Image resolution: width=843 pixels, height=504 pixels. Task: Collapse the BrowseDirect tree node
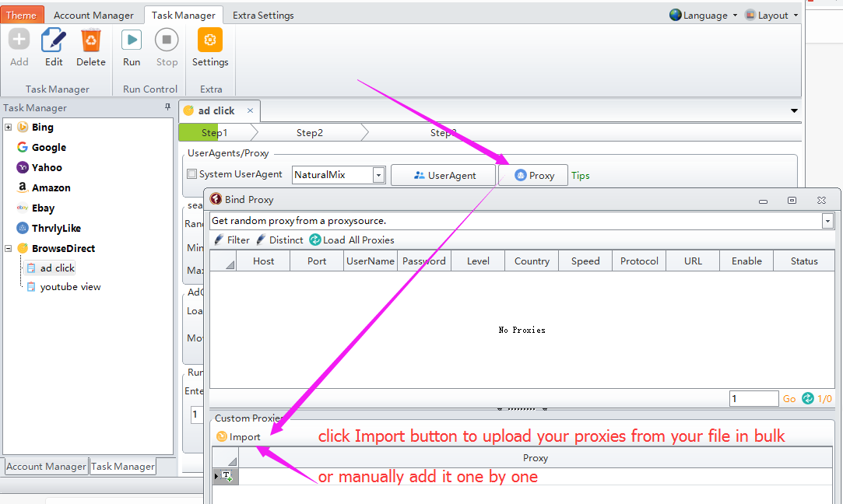[x=8, y=248]
